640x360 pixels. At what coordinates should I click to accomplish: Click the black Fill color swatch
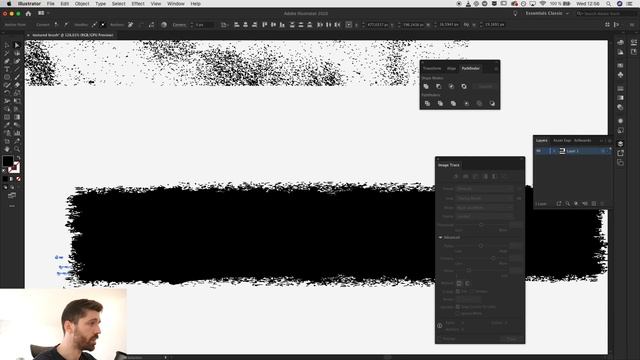[7, 161]
